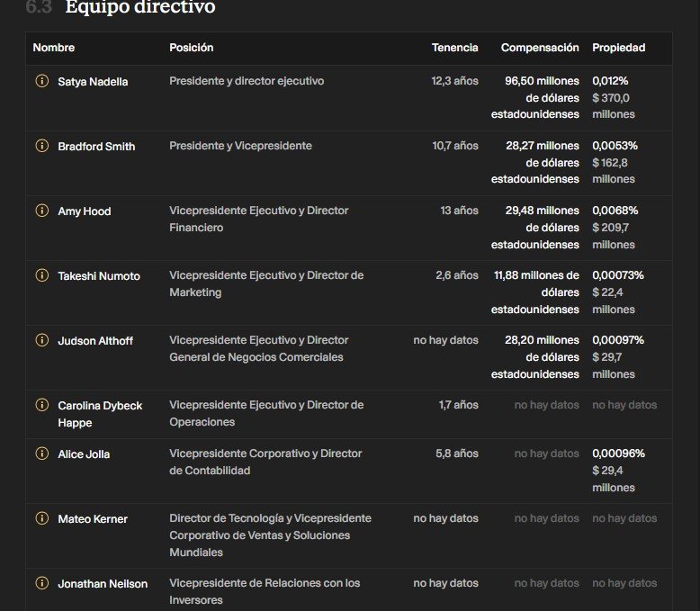Open info icon beside Takeshi Numoto
700x611 pixels.
tap(42, 275)
